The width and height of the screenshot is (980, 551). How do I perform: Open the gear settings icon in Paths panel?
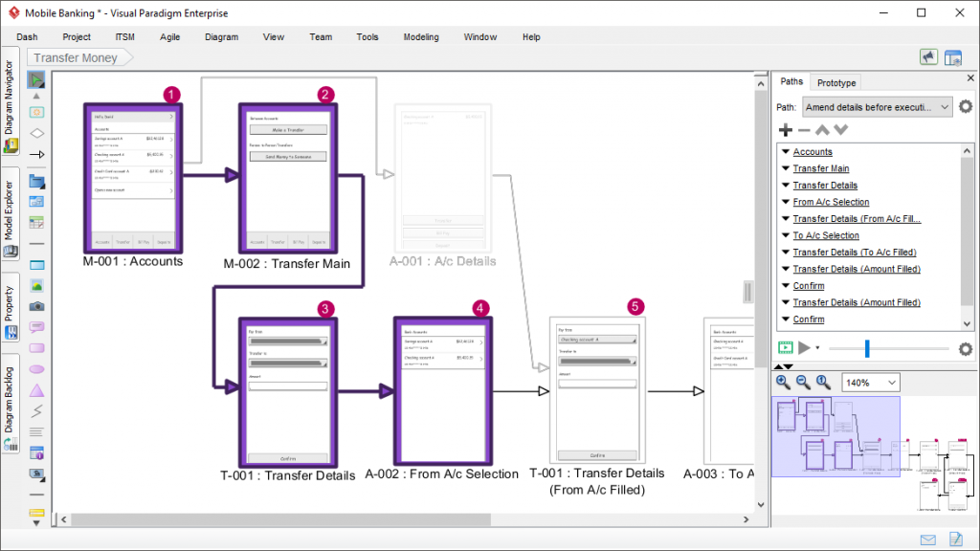point(966,107)
